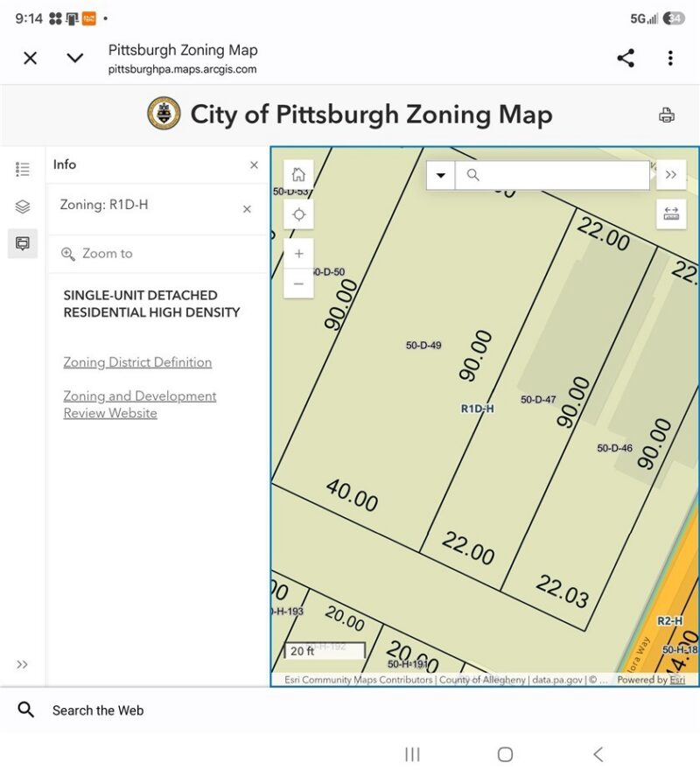Share the Pittsburgh Zoning Map page
The height and width of the screenshot is (777, 700).
pos(626,58)
